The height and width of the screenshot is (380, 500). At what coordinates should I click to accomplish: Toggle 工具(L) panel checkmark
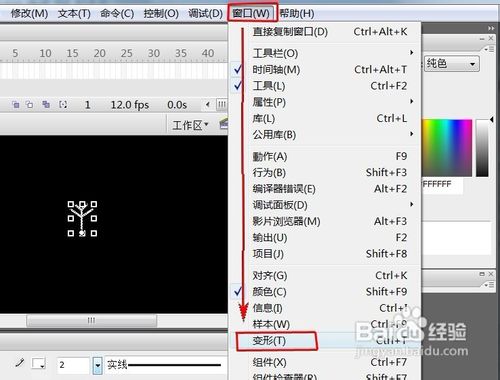325,86
